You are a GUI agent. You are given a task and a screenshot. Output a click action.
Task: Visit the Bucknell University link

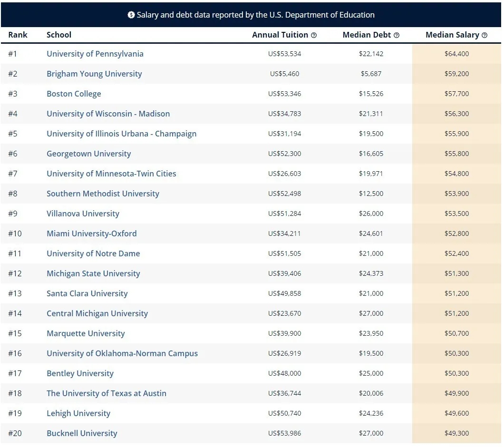click(82, 433)
